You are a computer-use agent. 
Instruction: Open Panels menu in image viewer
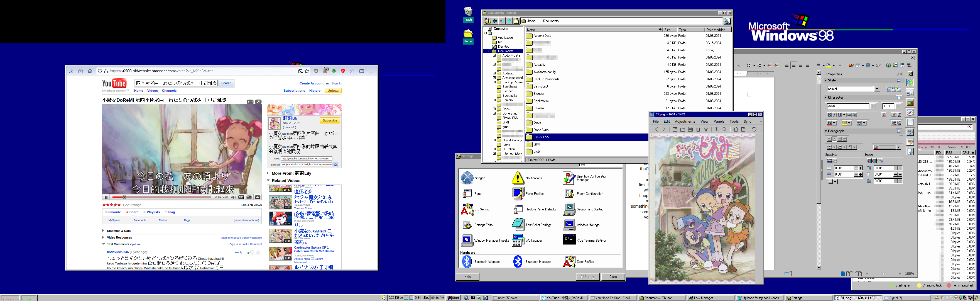point(719,122)
